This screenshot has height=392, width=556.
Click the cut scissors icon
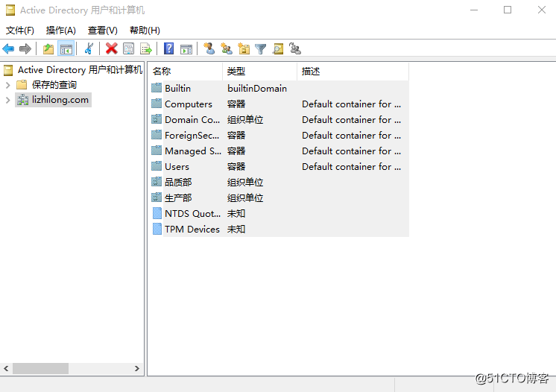coord(89,48)
